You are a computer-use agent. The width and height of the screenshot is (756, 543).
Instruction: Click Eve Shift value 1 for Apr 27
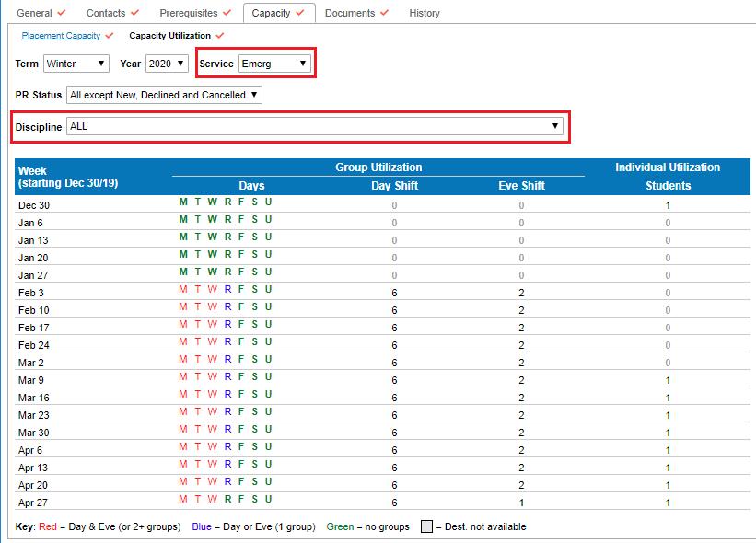(521, 503)
